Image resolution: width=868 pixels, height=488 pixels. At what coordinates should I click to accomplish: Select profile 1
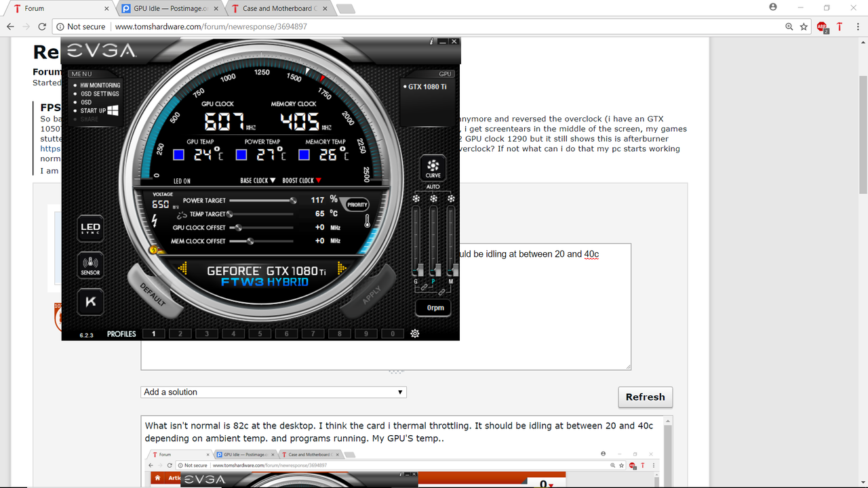[x=154, y=333]
